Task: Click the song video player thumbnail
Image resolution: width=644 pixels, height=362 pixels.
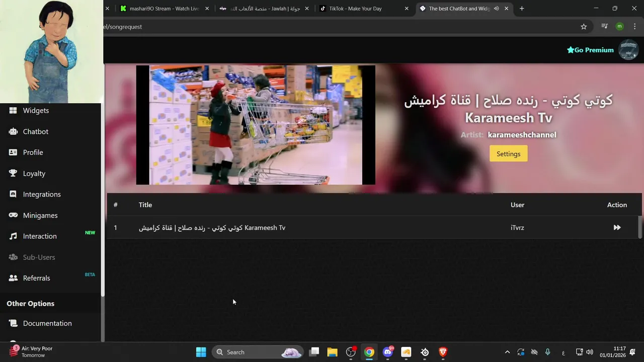Action: 256,125
